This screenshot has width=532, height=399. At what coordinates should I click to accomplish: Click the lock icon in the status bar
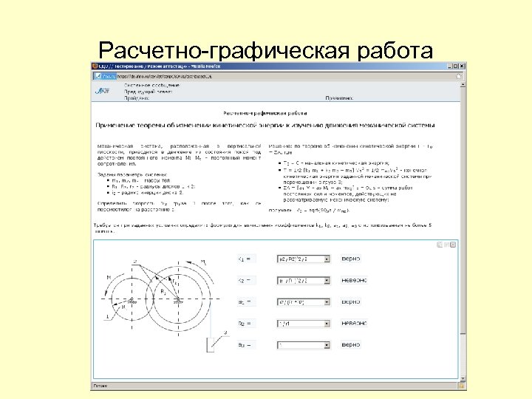(x=461, y=386)
